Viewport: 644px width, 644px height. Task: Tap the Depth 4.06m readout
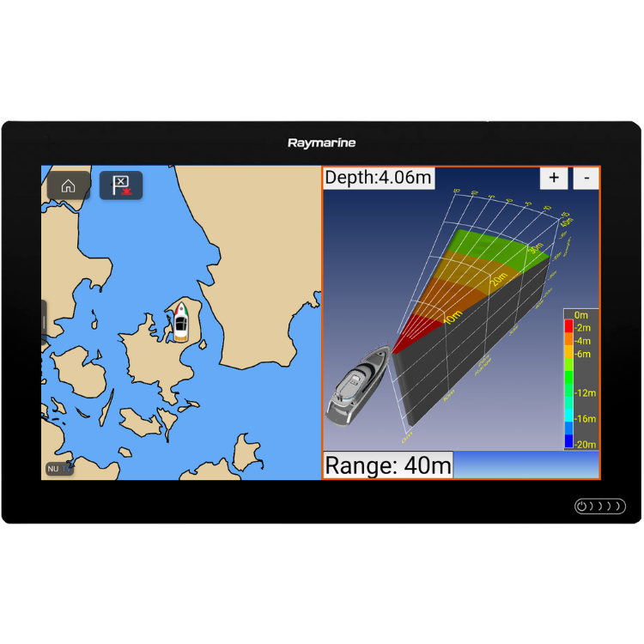[379, 178]
